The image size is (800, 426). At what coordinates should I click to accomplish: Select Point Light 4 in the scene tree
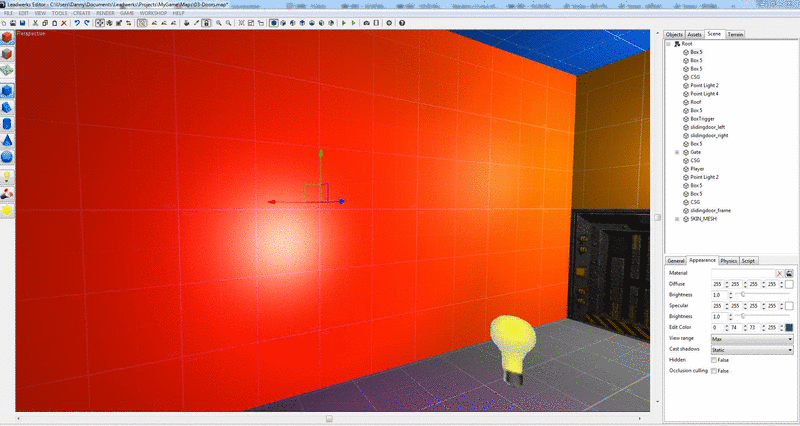tap(704, 94)
